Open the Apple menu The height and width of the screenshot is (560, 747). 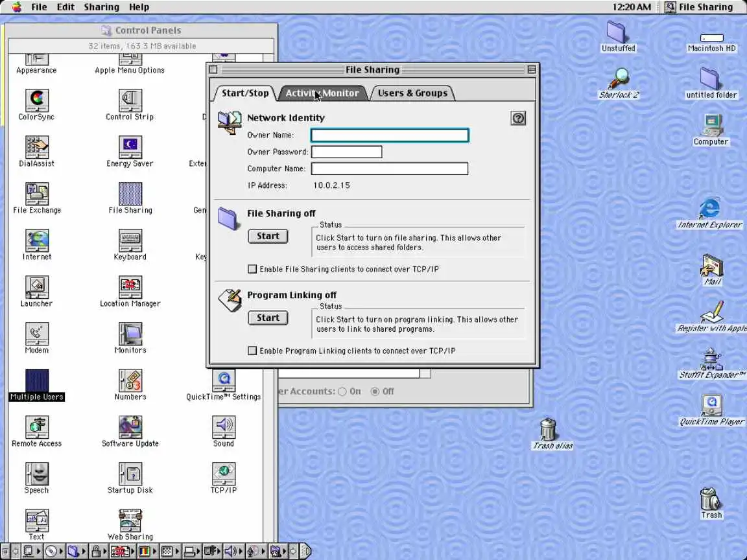click(x=17, y=6)
